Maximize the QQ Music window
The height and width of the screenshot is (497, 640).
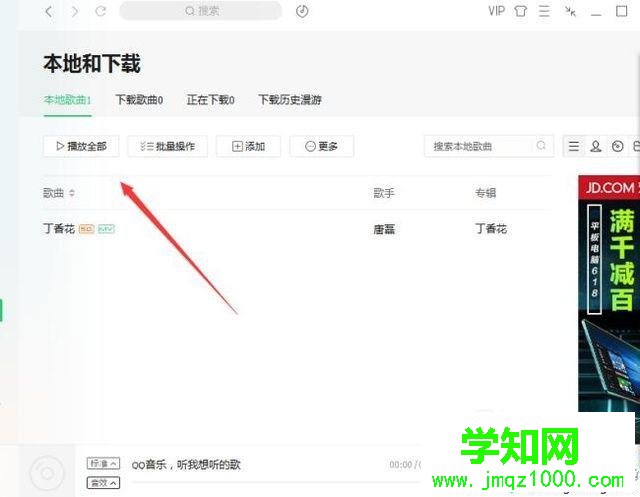pos(622,11)
